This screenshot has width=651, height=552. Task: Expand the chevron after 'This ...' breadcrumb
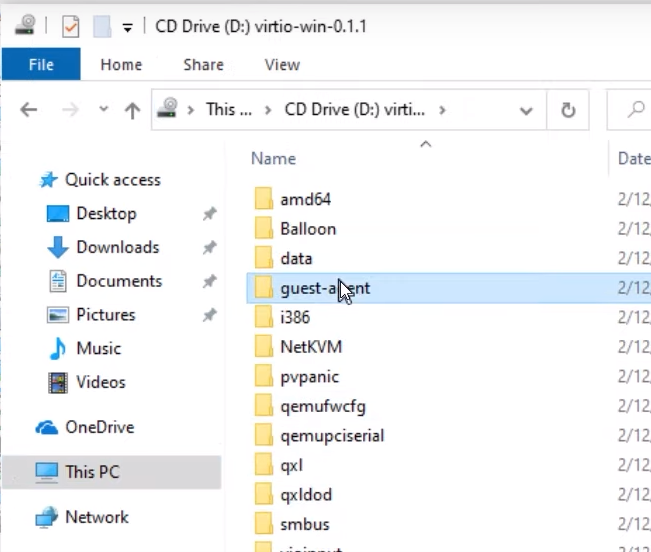(268, 110)
